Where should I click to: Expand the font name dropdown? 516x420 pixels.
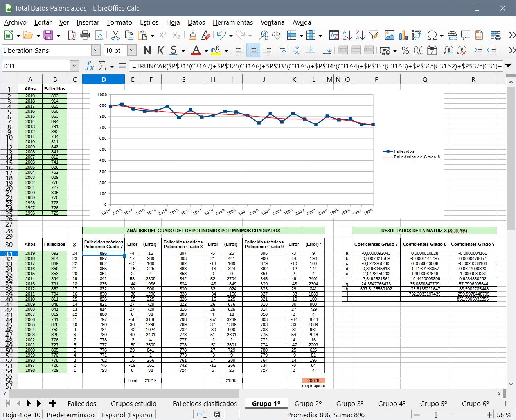point(96,50)
